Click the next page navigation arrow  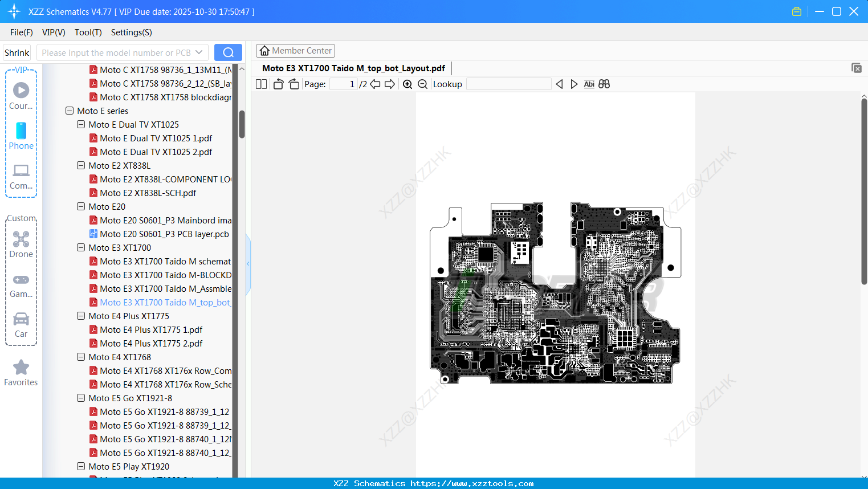pos(390,84)
